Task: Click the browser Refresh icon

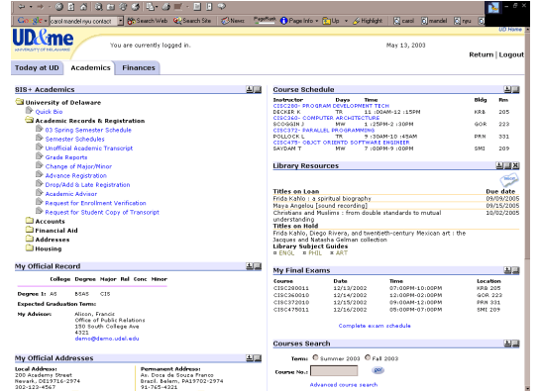Action: click(x=71, y=6)
